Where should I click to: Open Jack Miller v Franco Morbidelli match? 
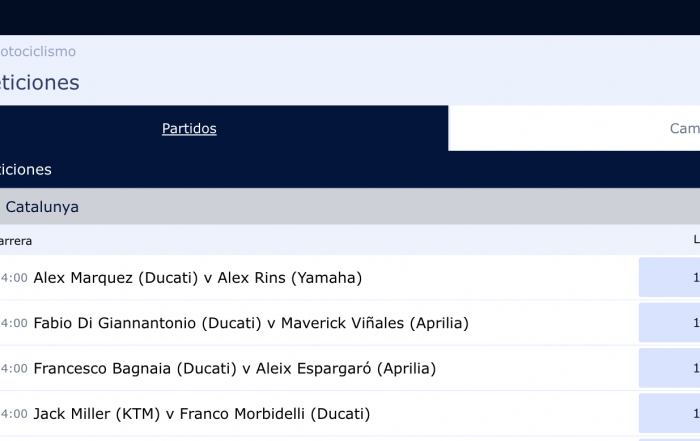(202, 414)
